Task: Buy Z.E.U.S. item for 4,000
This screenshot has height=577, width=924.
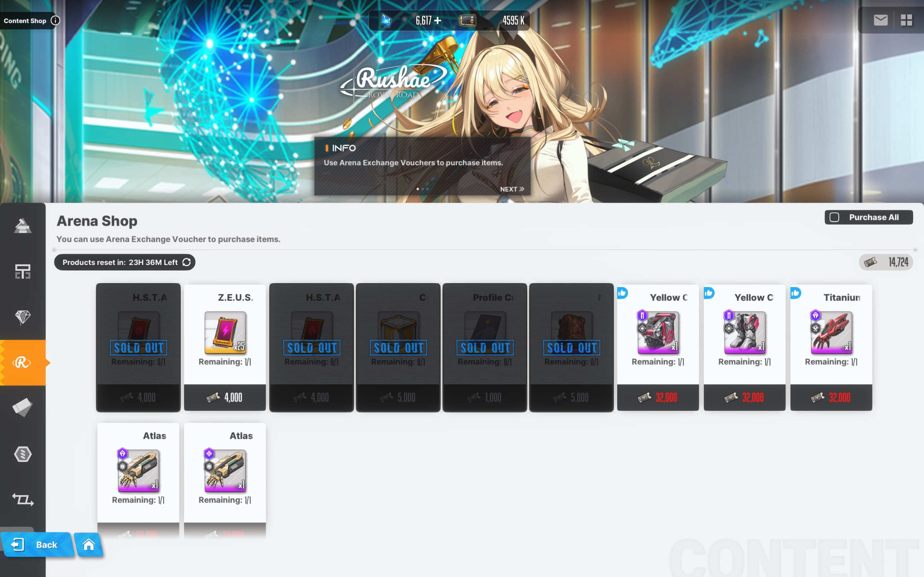Action: tap(225, 397)
